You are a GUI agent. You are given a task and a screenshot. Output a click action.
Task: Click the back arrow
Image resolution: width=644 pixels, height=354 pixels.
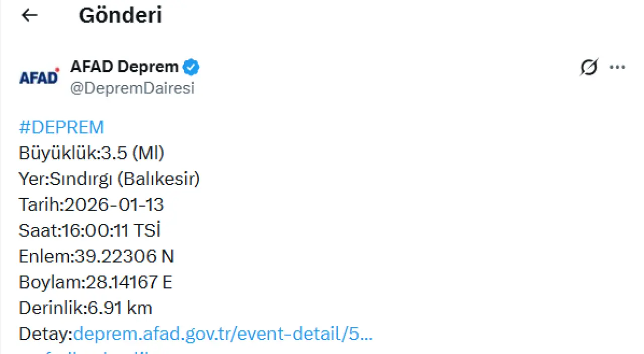[29, 16]
